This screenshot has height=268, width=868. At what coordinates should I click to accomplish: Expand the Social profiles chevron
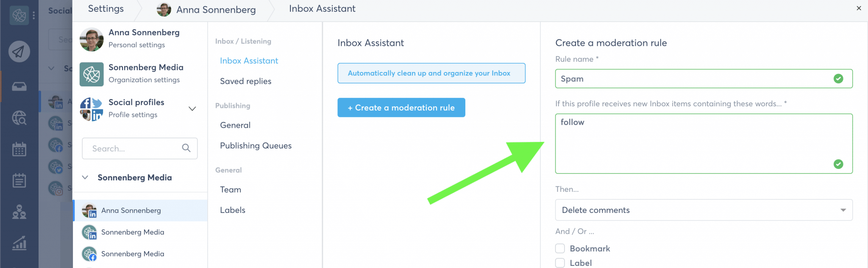coord(192,108)
